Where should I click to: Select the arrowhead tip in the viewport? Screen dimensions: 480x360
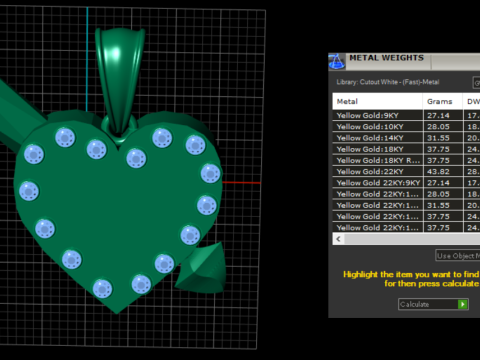tap(202, 268)
